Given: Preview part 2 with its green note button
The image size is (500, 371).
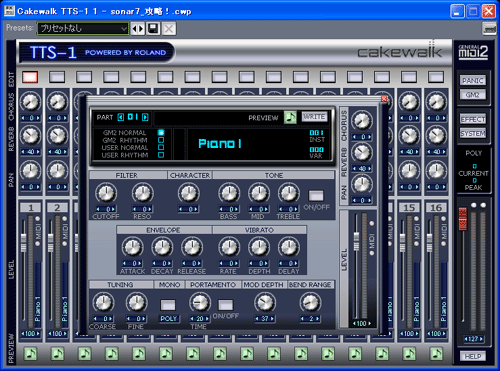Looking at the screenshot, I should [x=57, y=353].
